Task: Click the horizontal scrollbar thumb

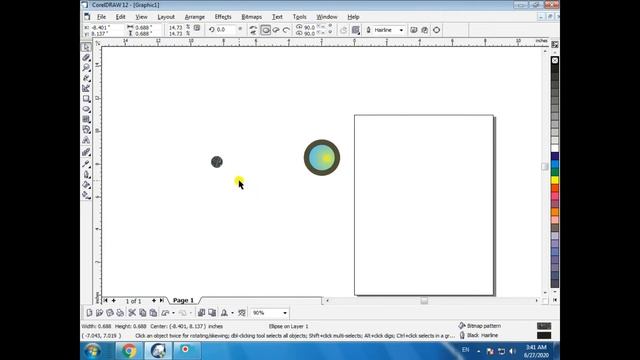Action: pyautogui.click(x=424, y=301)
